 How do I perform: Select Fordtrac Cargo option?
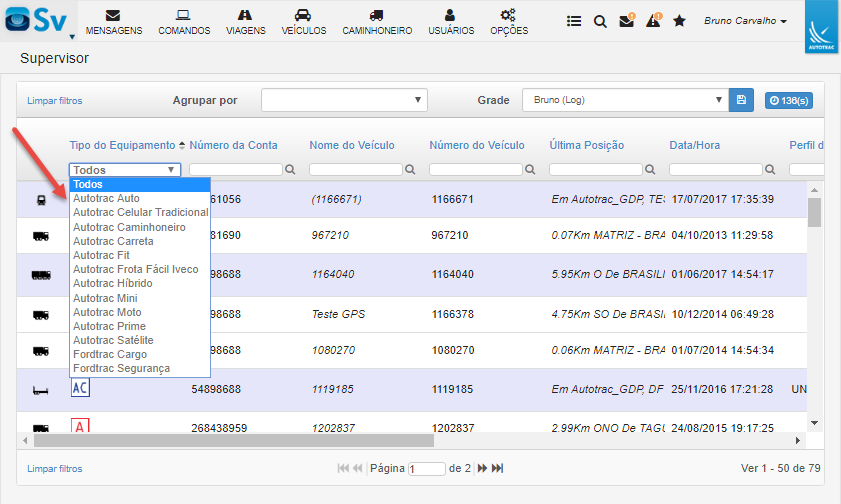tap(140, 354)
